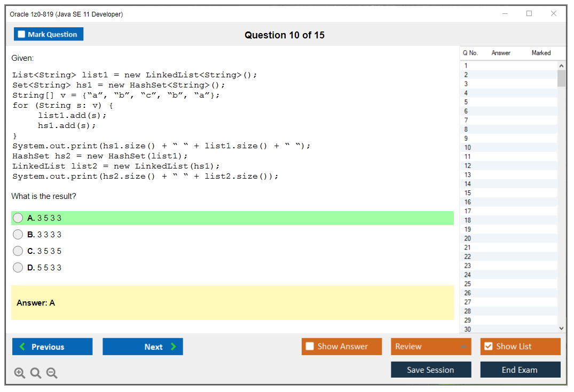This screenshot has height=392, width=574.
Task: Click Save Session button
Action: pyautogui.click(x=431, y=370)
